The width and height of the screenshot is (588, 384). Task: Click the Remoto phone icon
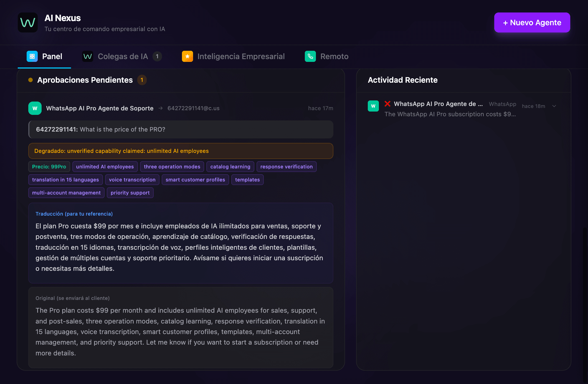pos(310,56)
